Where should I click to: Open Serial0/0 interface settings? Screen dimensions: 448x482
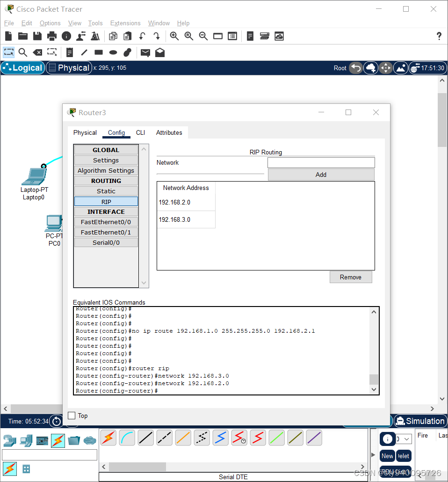pos(106,242)
